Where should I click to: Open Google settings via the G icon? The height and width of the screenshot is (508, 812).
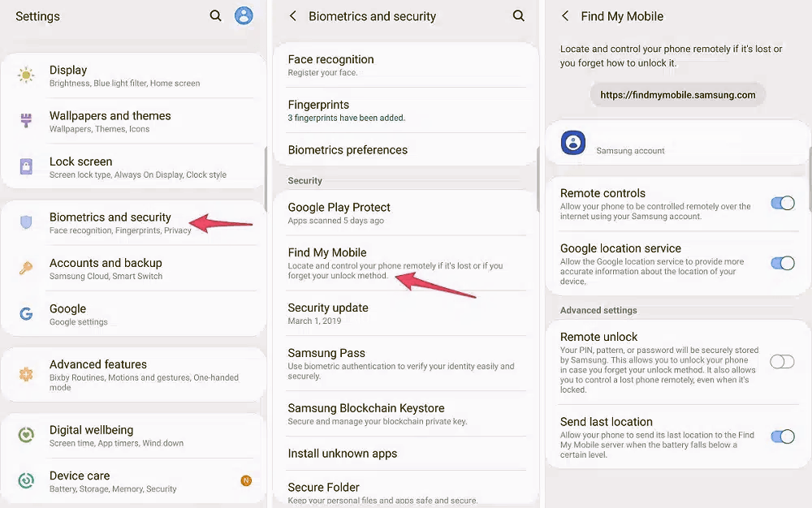coord(25,314)
